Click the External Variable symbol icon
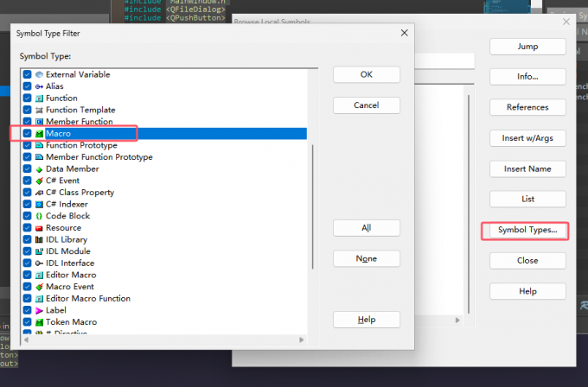588x387 pixels. 39,74
